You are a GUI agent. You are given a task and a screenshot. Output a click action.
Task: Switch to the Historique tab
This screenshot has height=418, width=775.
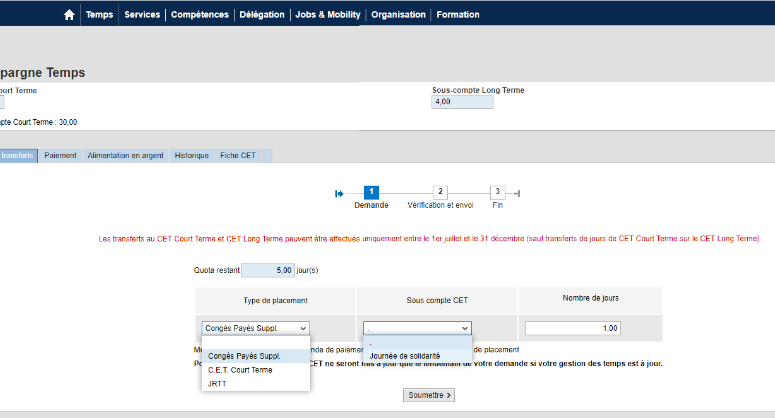[x=191, y=156]
